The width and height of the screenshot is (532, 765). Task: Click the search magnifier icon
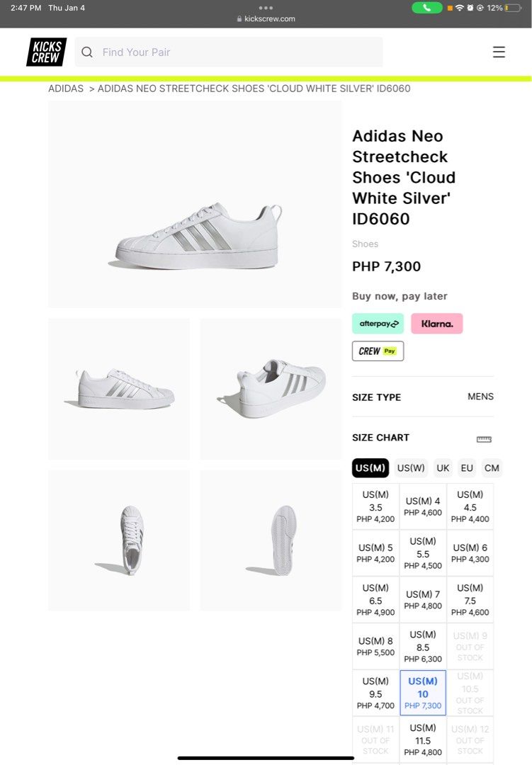point(87,52)
